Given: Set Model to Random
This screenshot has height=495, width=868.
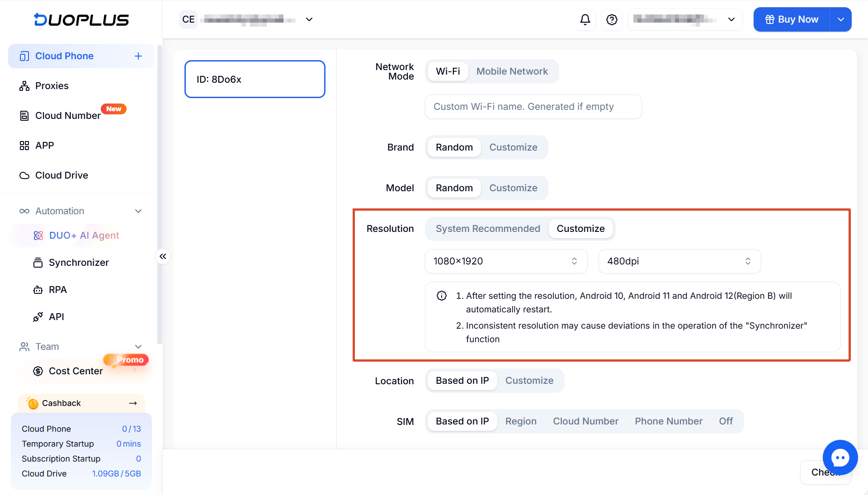Looking at the screenshot, I should pos(454,188).
